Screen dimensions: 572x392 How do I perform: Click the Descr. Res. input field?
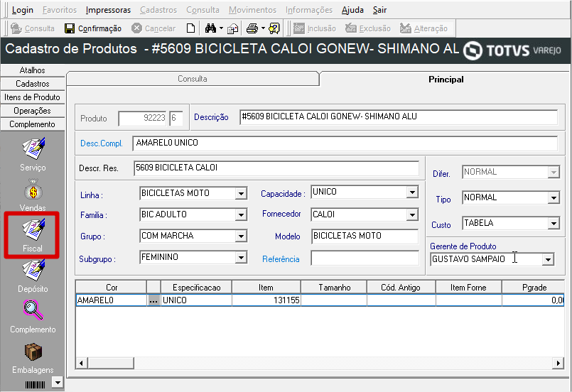(276, 168)
